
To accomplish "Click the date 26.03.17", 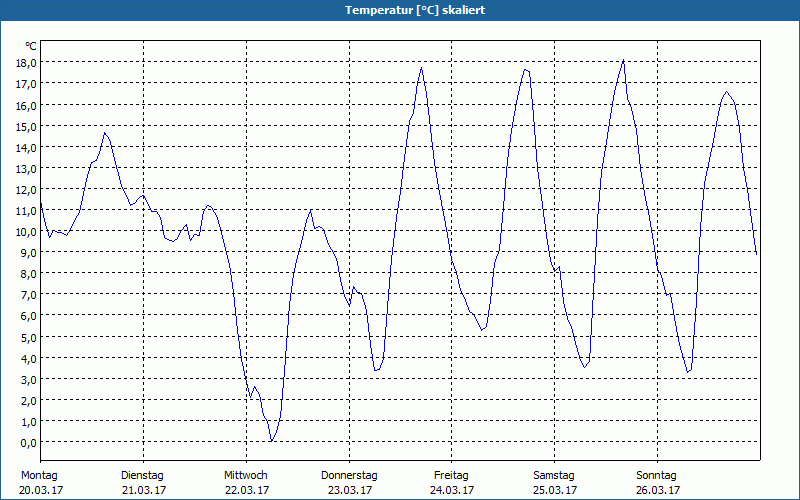I will (658, 490).
